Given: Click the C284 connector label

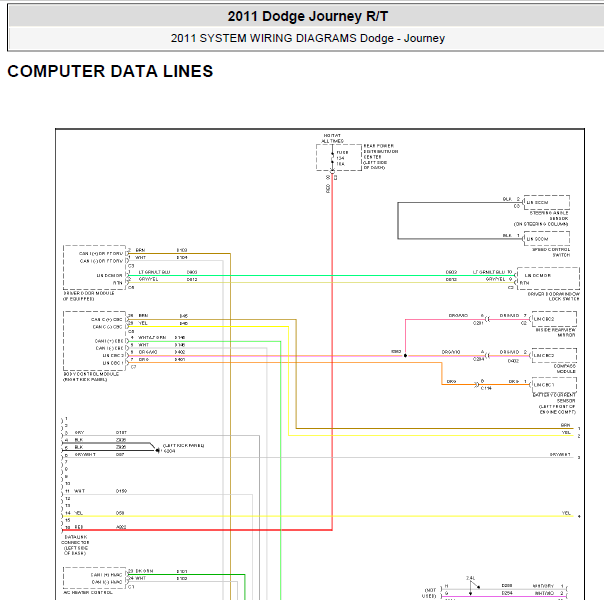Looking at the screenshot, I should (478, 359).
